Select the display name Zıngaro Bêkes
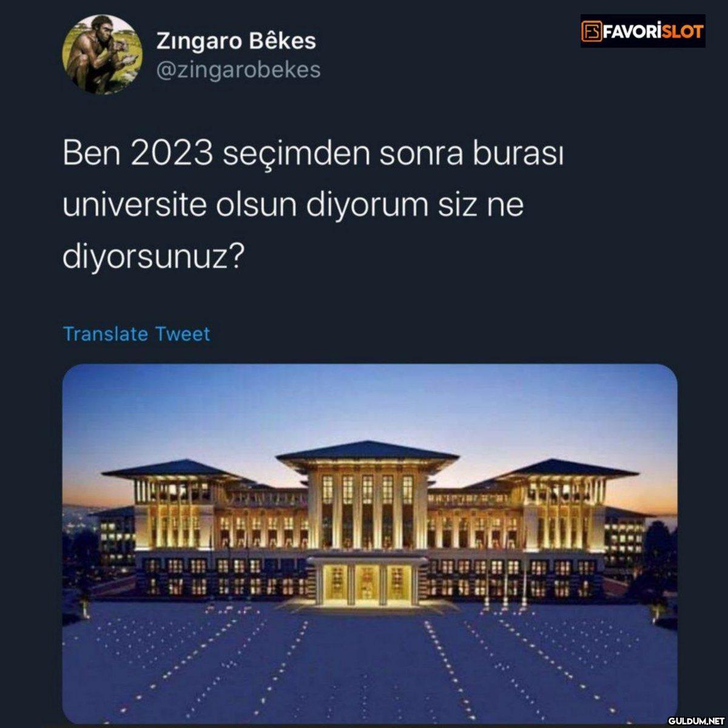The width and height of the screenshot is (728, 728). click(x=236, y=41)
